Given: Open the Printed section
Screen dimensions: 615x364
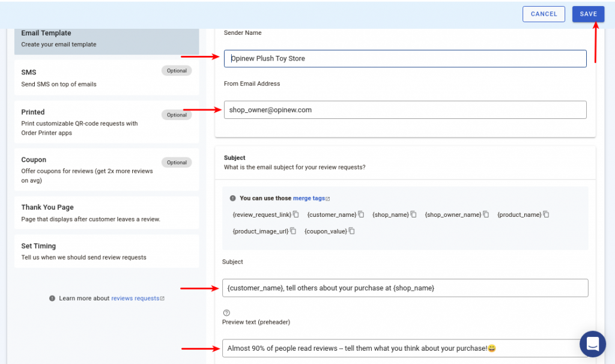Looking at the screenshot, I should pos(107,122).
